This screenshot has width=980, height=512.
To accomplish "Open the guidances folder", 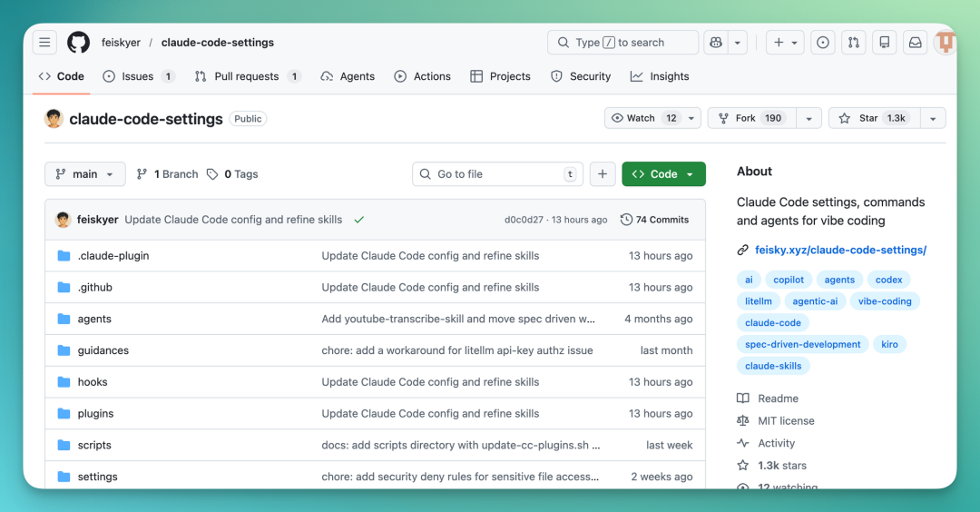I will tap(103, 350).
